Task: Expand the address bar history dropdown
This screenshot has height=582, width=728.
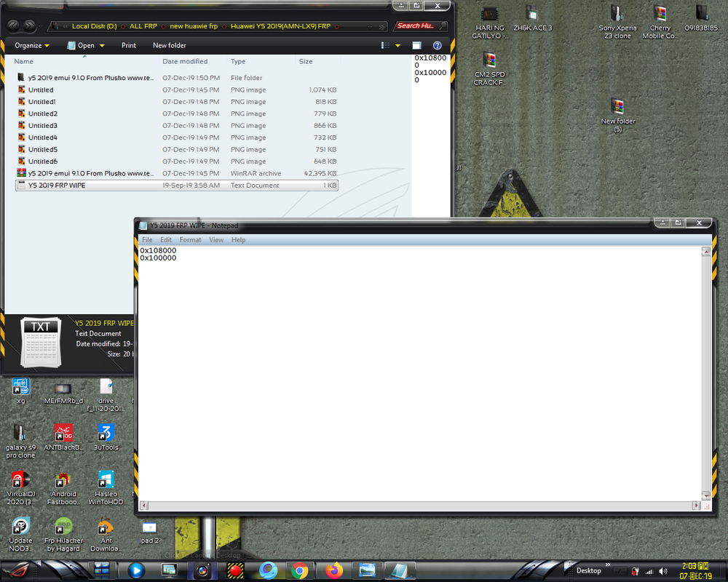Action: 370,26
